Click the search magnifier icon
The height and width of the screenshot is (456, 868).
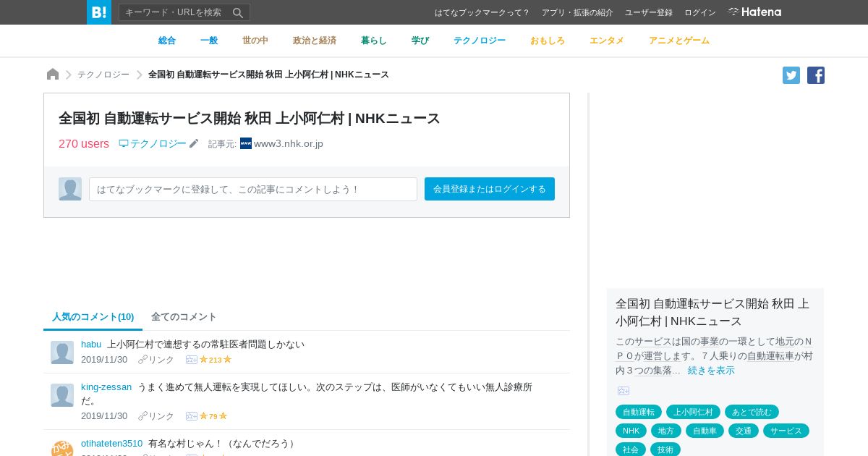pos(238,12)
